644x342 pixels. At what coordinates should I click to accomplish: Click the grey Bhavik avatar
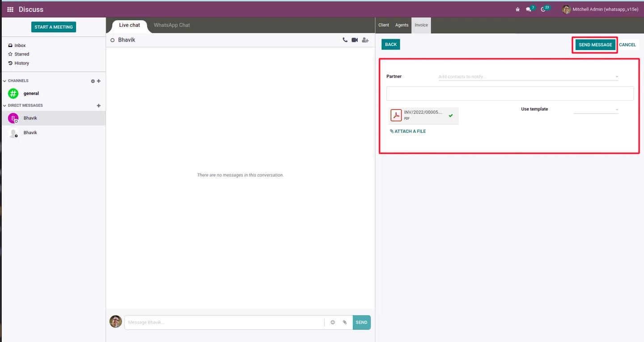click(13, 133)
